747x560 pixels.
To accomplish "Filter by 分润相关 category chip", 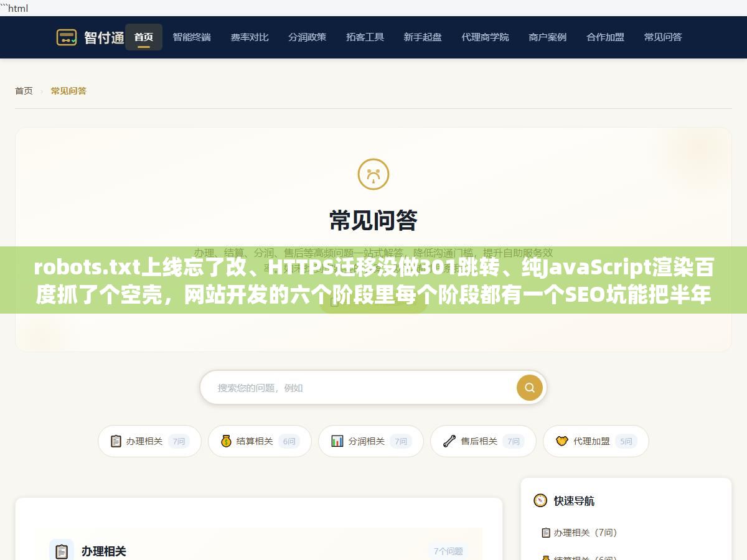I will (371, 441).
